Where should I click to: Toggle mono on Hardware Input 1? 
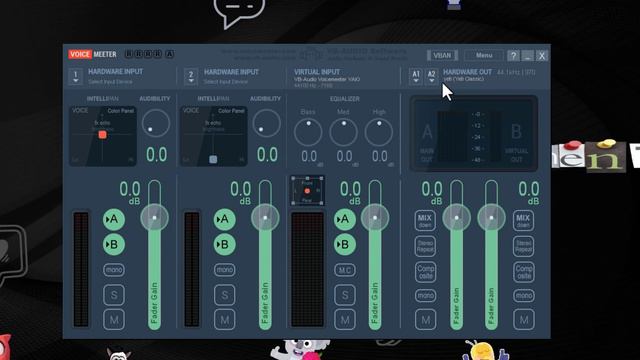click(114, 270)
